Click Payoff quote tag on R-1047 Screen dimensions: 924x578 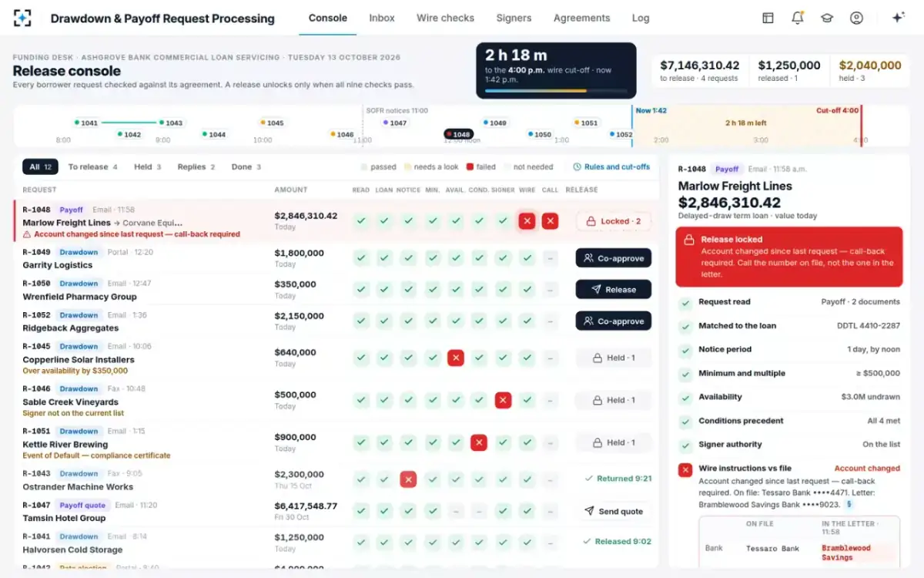[84, 505]
